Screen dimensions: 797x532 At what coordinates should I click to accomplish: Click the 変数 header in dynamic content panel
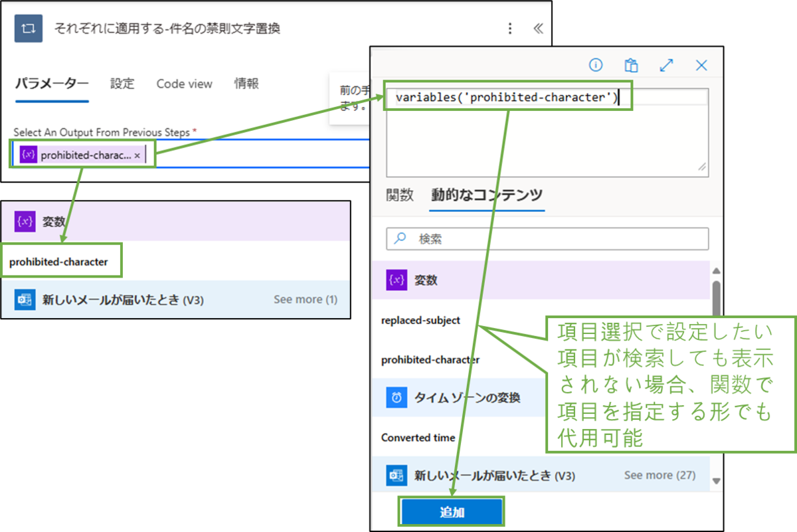541,280
